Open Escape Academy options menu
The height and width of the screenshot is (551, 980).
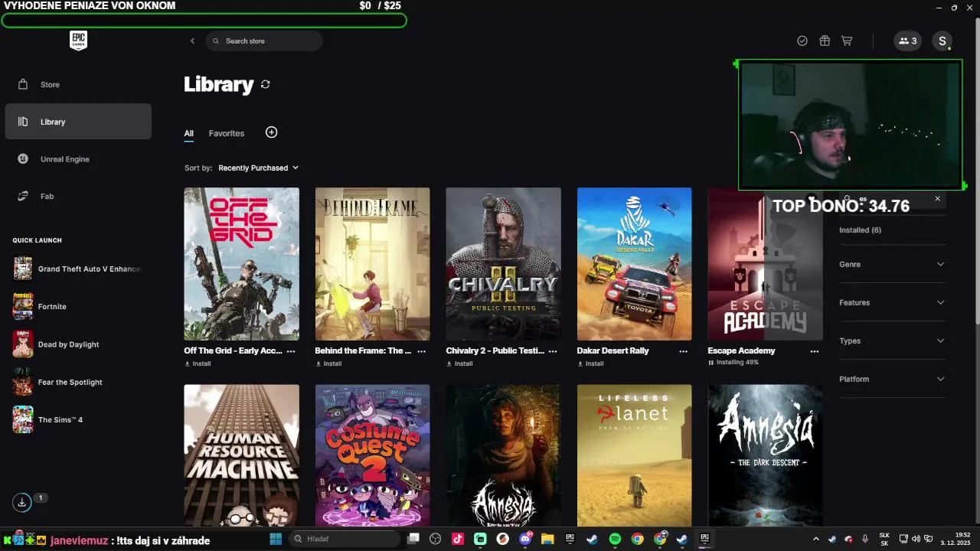click(815, 351)
